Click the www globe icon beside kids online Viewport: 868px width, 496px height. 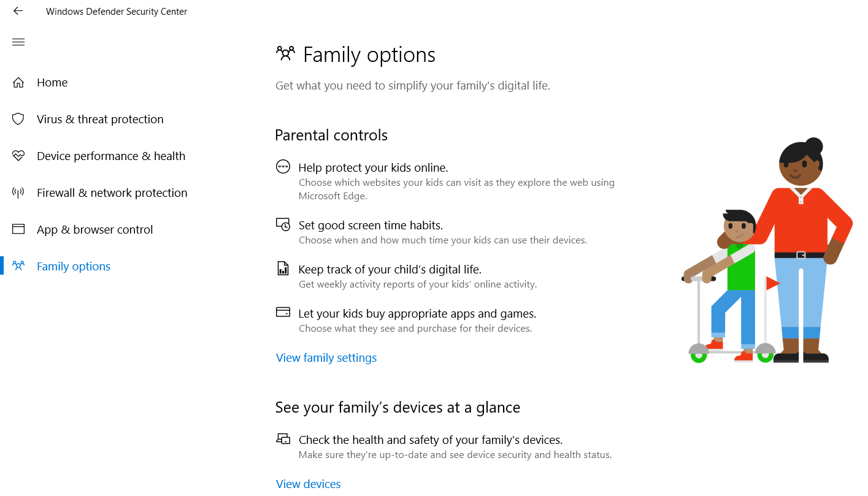283,167
